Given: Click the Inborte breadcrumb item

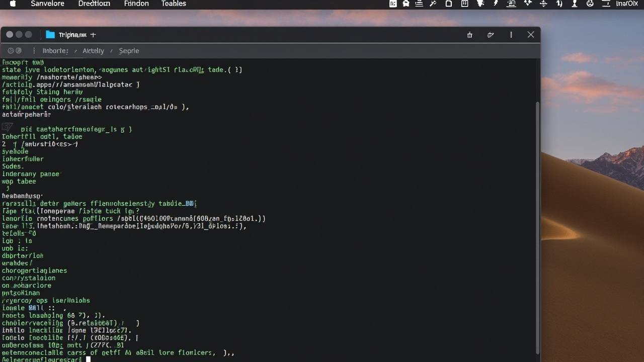Looking at the screenshot, I should coord(55,51).
